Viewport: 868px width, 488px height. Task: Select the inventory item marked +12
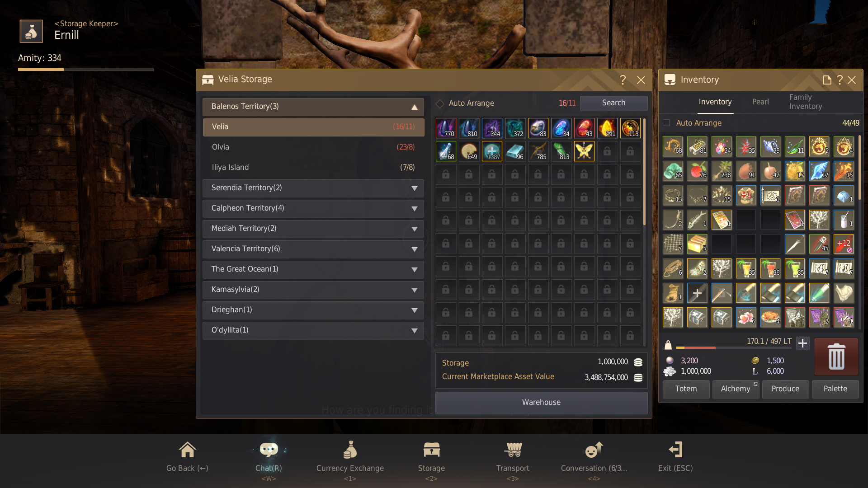click(844, 244)
